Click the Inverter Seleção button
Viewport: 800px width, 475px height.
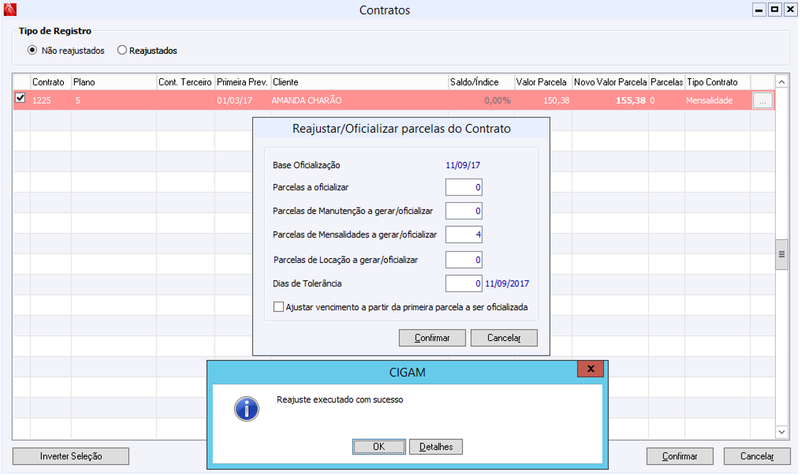71,456
